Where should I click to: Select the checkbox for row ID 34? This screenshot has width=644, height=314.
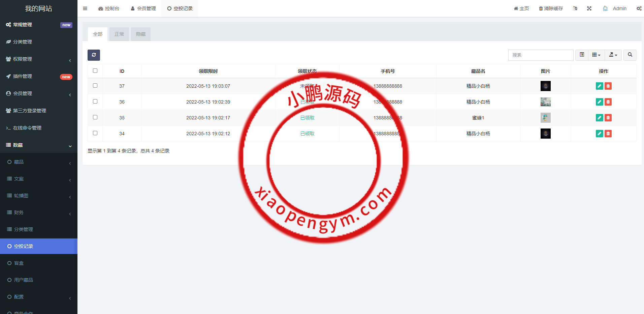point(95,133)
